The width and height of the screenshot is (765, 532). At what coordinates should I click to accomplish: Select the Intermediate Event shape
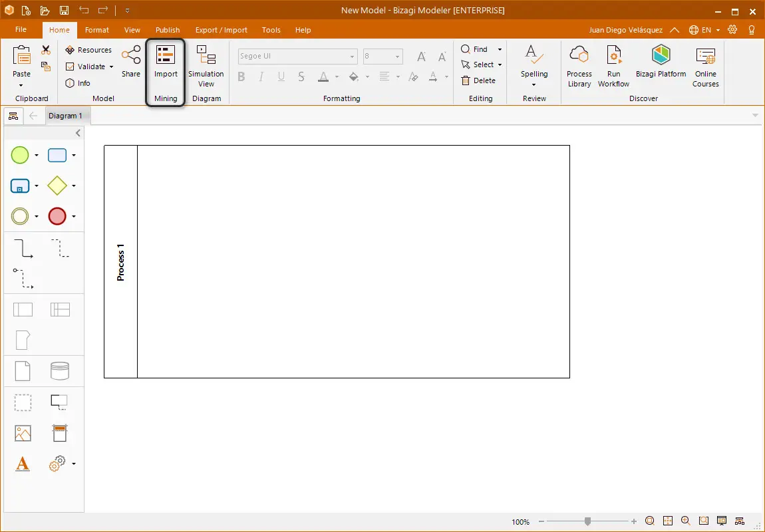pos(20,216)
